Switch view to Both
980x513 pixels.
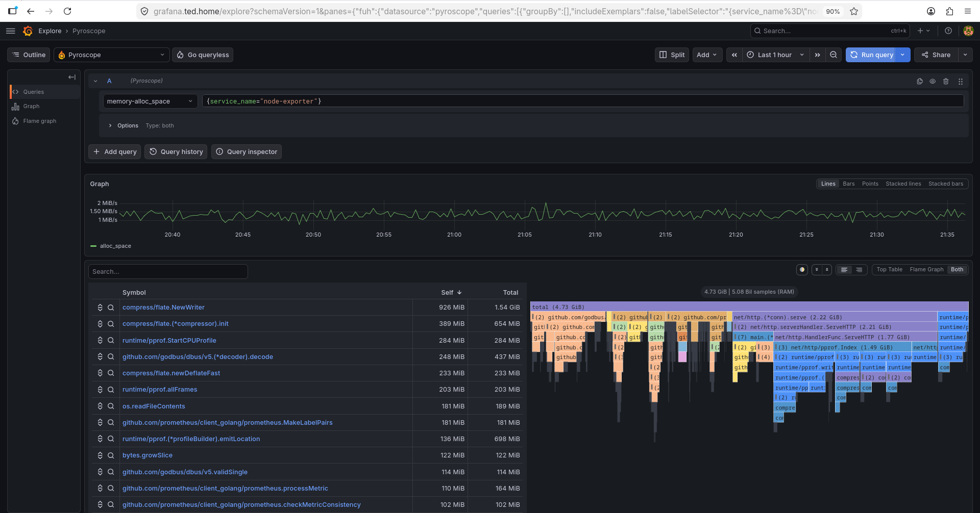957,270
